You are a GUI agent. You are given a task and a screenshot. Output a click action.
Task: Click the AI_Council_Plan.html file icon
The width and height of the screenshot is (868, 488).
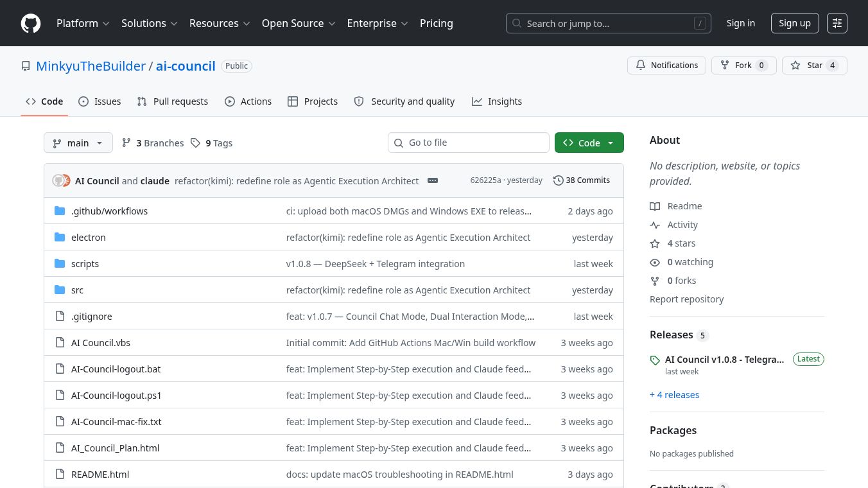pos(60,448)
